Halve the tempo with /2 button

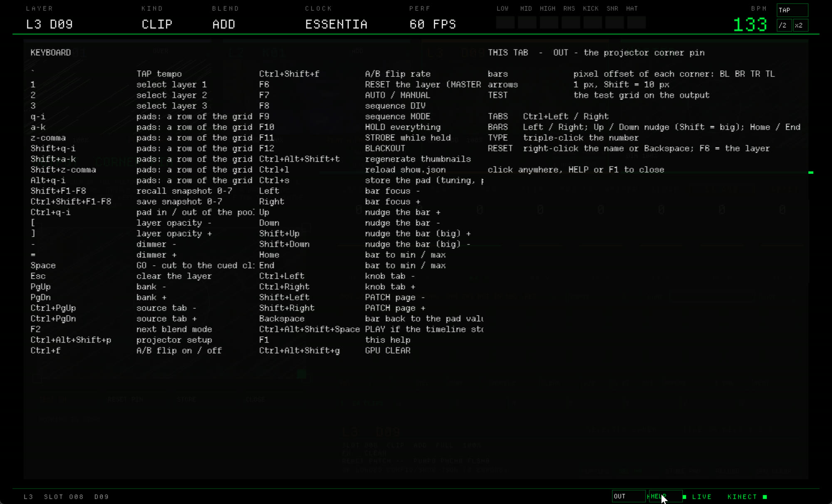coord(784,25)
